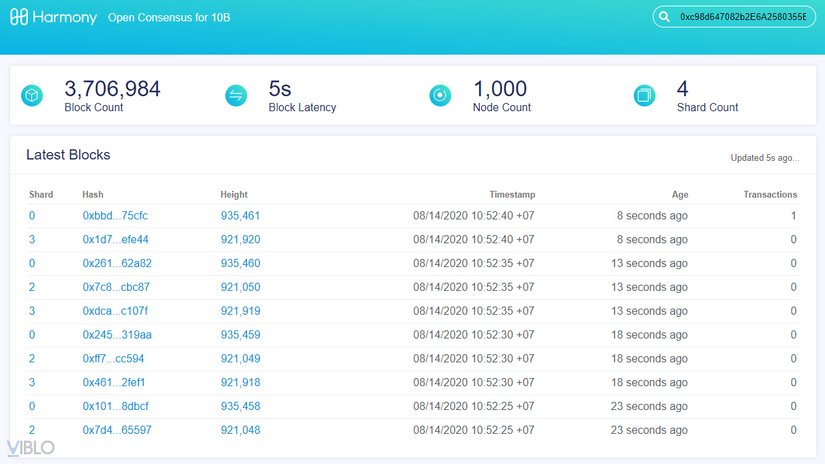Open block height 935,459
825x464 pixels.
tap(240, 335)
